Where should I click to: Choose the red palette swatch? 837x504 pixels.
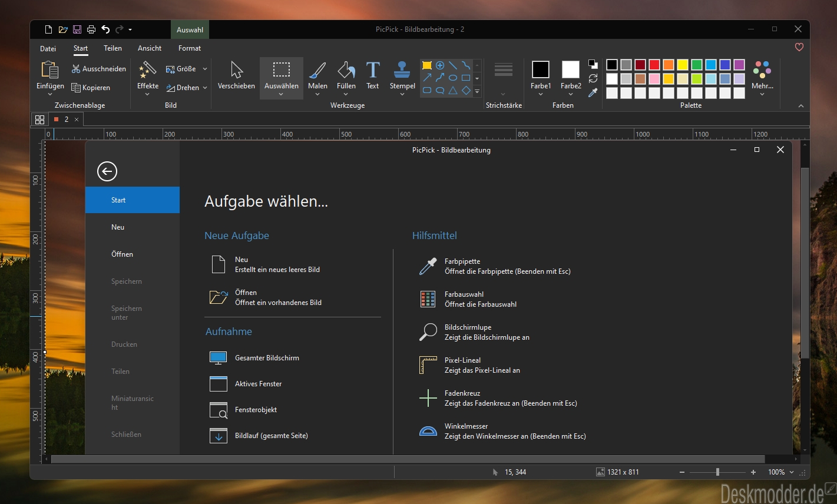click(x=654, y=65)
